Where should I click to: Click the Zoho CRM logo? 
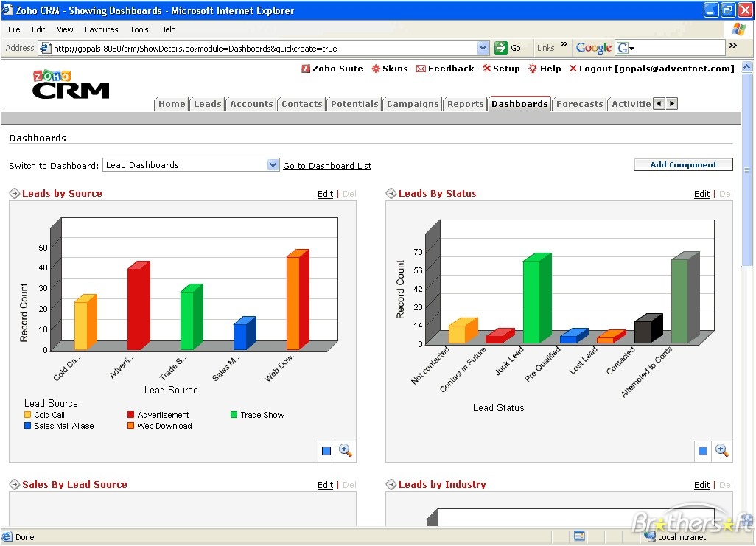pyautogui.click(x=71, y=85)
